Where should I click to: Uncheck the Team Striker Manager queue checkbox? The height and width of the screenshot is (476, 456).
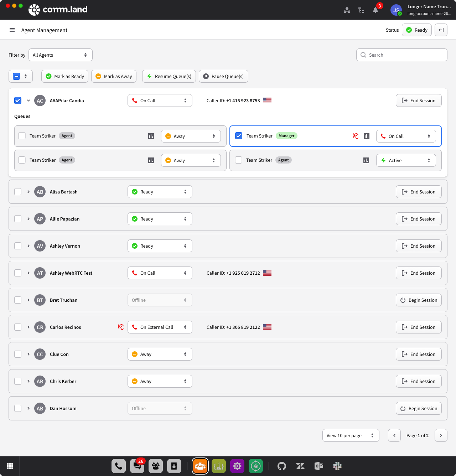(x=239, y=136)
